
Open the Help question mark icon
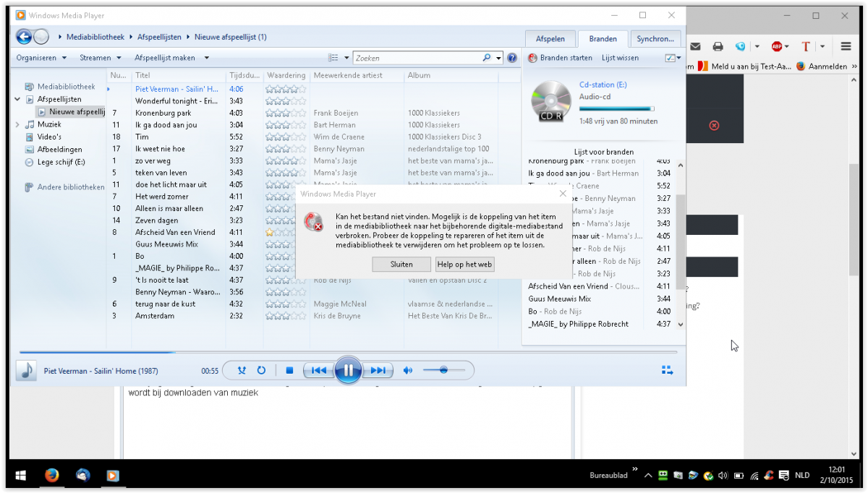[512, 58]
